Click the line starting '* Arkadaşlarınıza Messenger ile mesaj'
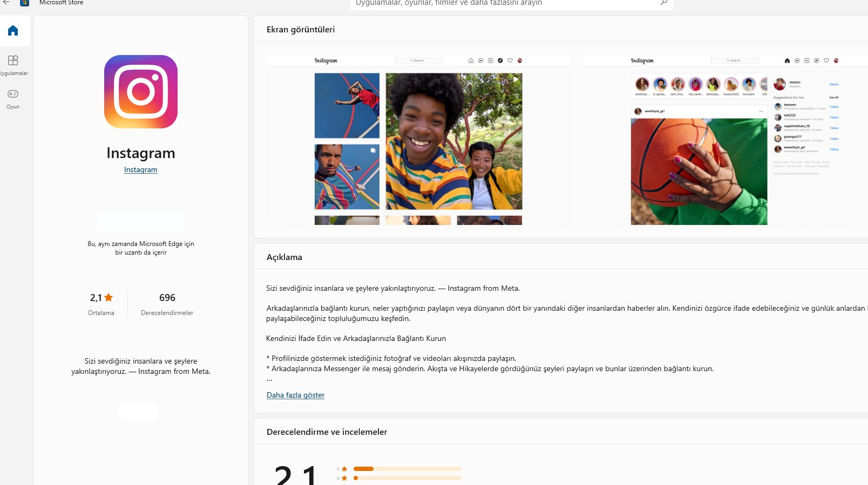Viewport: 868px width, 485px height. pyautogui.click(x=490, y=368)
